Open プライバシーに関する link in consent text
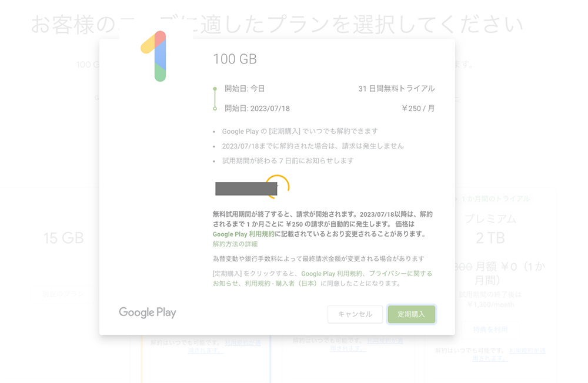Image resolution: width=588 pixels, height=383 pixels. coord(400,274)
